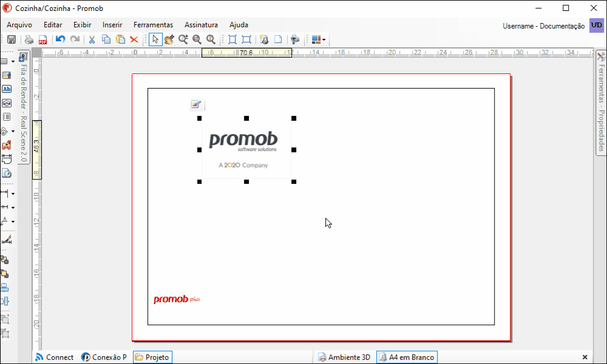Click the printer setup icon with blue stand

point(295,39)
